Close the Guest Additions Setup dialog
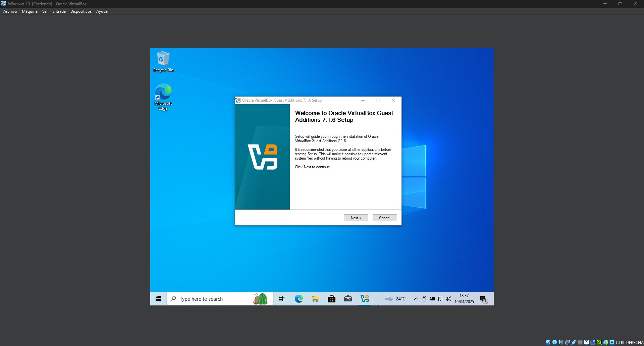Viewport: 644px width, 346px height. click(393, 100)
